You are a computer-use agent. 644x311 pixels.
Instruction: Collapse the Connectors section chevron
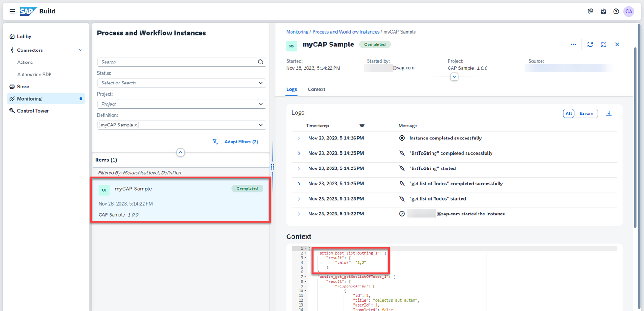click(80, 50)
